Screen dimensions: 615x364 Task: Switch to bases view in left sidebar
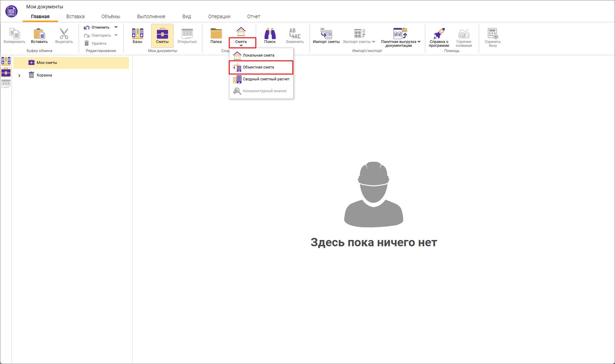(6, 61)
